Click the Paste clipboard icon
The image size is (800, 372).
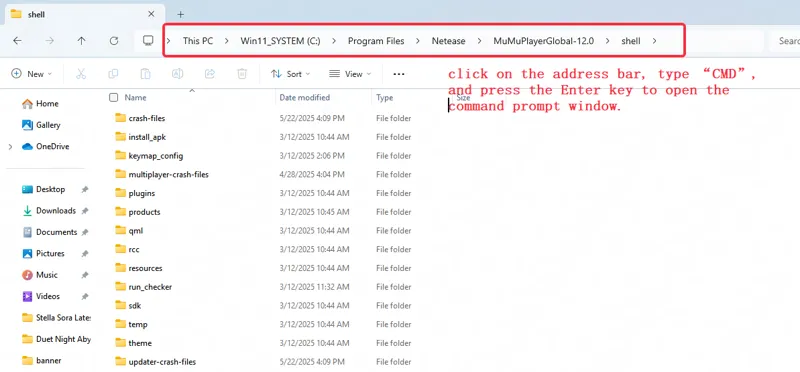145,74
